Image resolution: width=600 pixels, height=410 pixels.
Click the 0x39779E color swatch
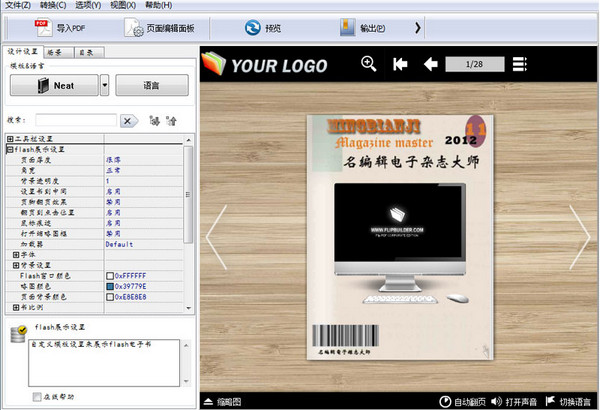tap(110, 286)
